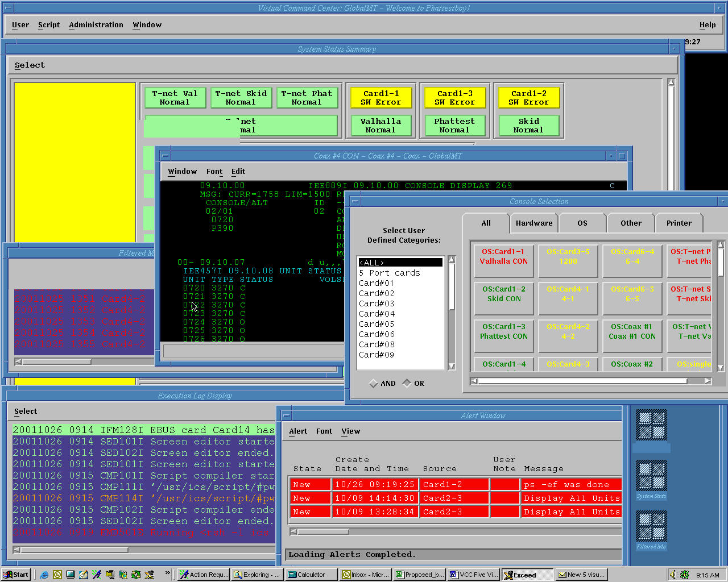Click the green flower system tray icon

(x=685, y=575)
